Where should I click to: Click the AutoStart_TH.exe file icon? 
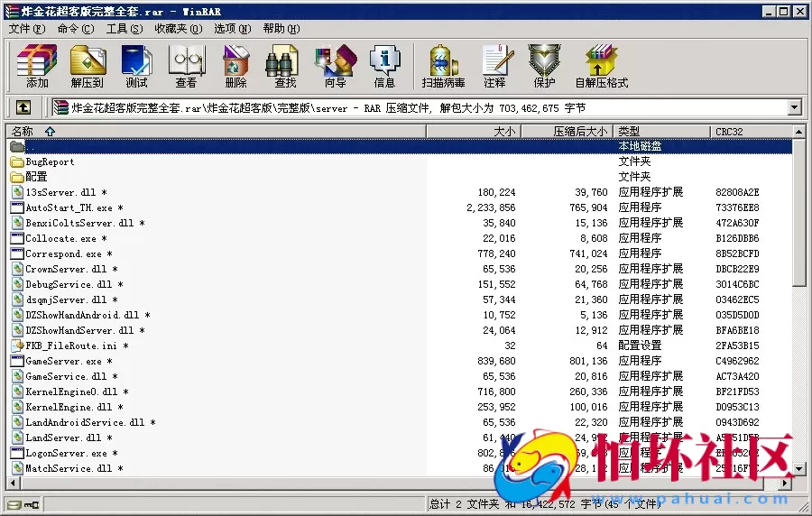point(17,207)
